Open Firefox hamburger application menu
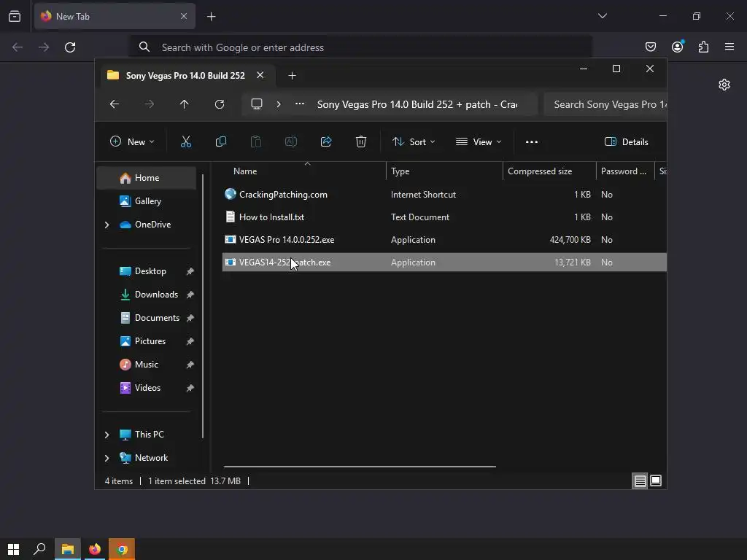 729,47
